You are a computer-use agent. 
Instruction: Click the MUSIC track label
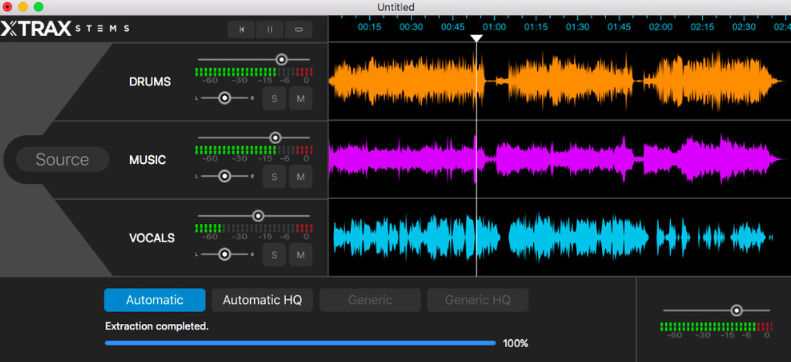pos(147,160)
